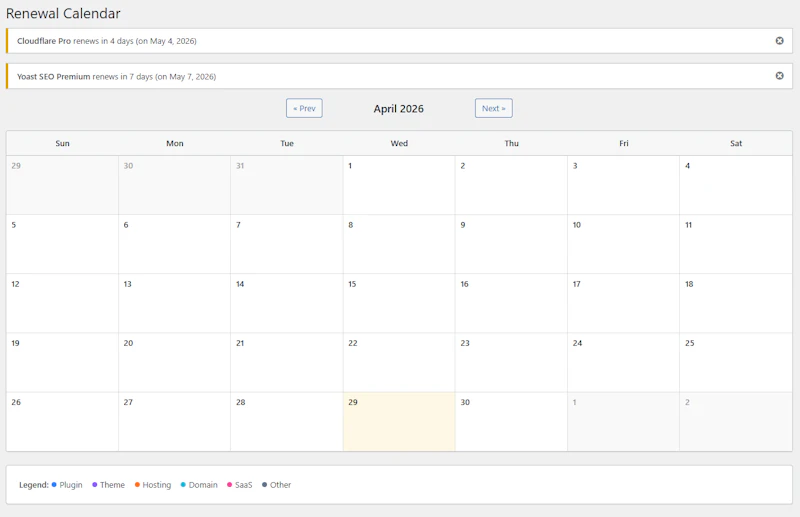Select the April 24 calendar cell
The height and width of the screenshot is (517, 800).
[x=623, y=362]
